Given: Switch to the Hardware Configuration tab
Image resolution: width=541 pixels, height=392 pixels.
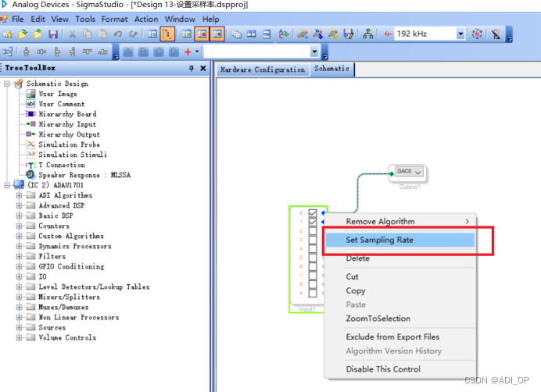Looking at the screenshot, I should pyautogui.click(x=263, y=69).
